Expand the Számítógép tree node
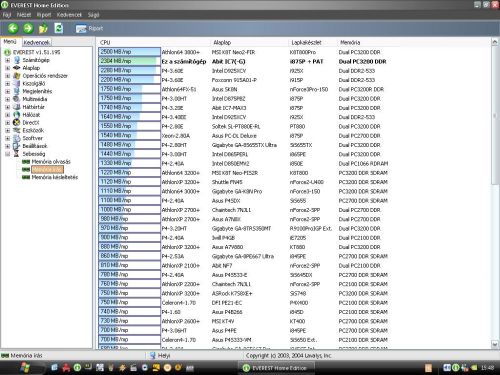The width and height of the screenshot is (500, 375). point(7,60)
